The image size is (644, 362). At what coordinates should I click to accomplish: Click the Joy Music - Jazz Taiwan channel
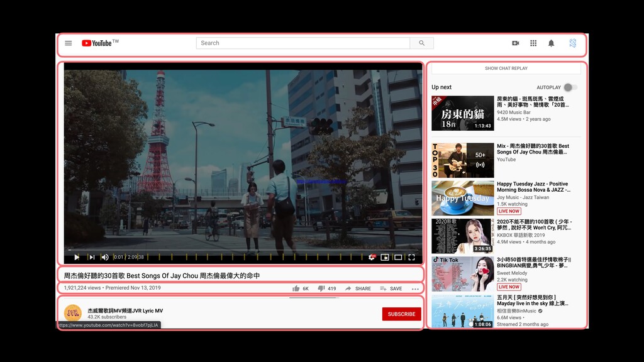pyautogui.click(x=523, y=197)
